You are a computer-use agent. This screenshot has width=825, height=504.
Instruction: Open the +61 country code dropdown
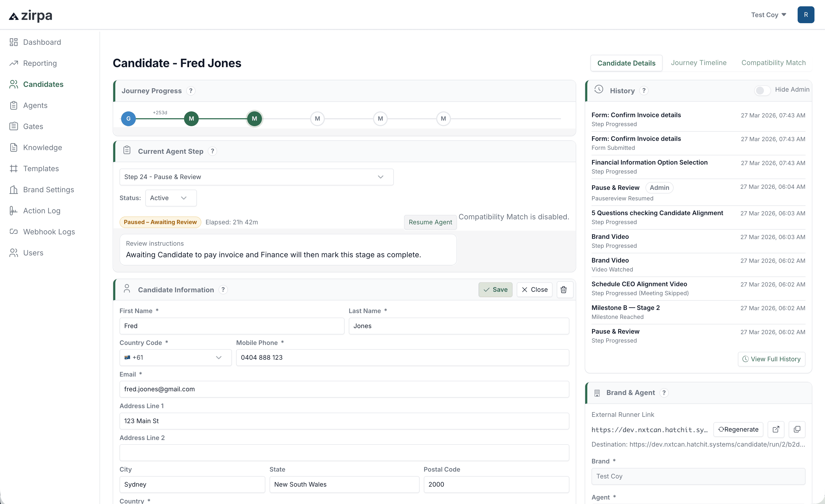click(175, 357)
